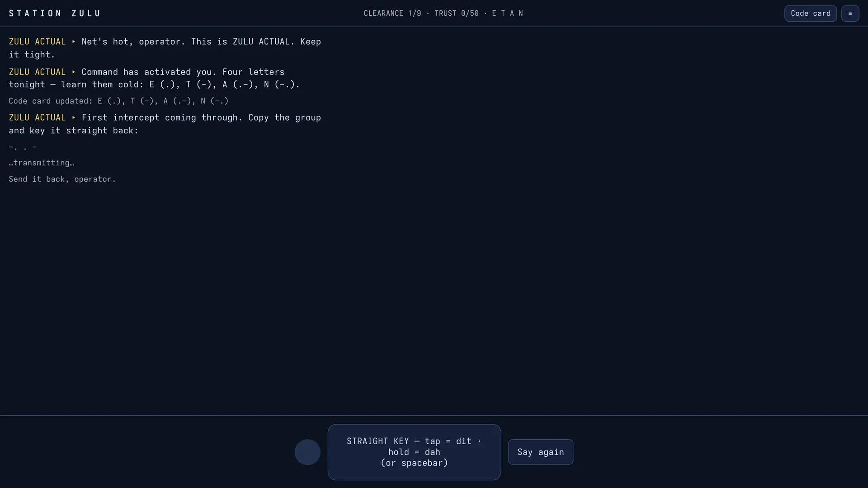Click the Say again button
868x488 pixels.
click(x=540, y=452)
